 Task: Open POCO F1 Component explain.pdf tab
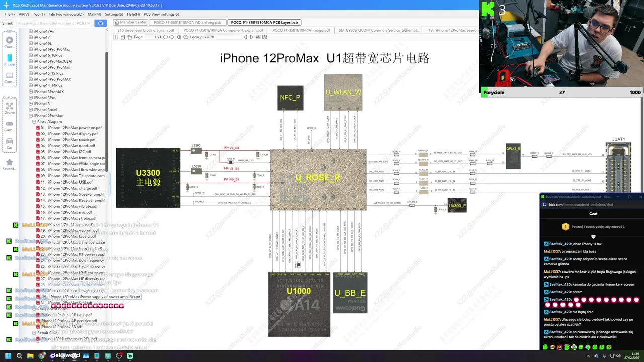coord(223,30)
